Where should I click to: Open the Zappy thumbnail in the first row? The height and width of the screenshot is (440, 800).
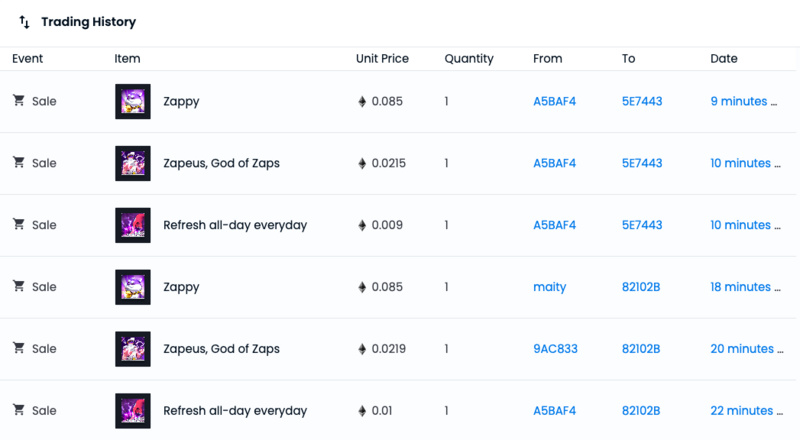(133, 101)
